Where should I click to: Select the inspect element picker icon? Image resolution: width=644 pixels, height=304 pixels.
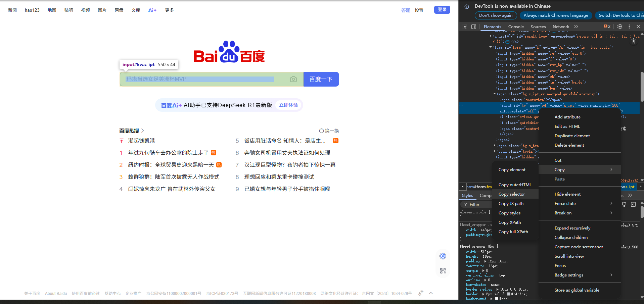pyautogui.click(x=464, y=27)
